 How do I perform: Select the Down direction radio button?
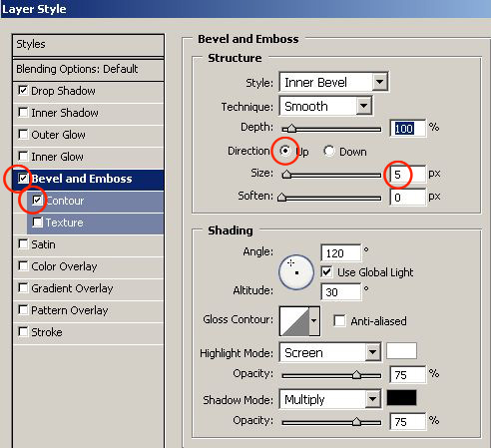tap(329, 151)
